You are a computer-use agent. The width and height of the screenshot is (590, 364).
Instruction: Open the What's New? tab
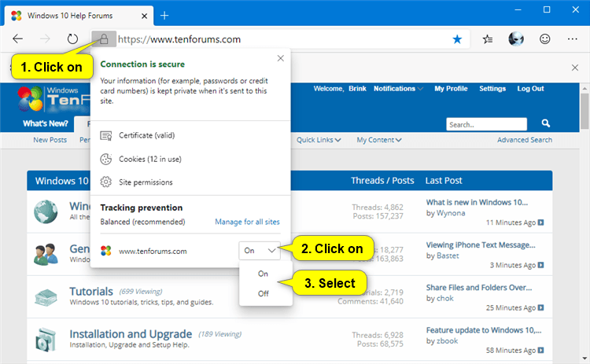[x=46, y=123]
